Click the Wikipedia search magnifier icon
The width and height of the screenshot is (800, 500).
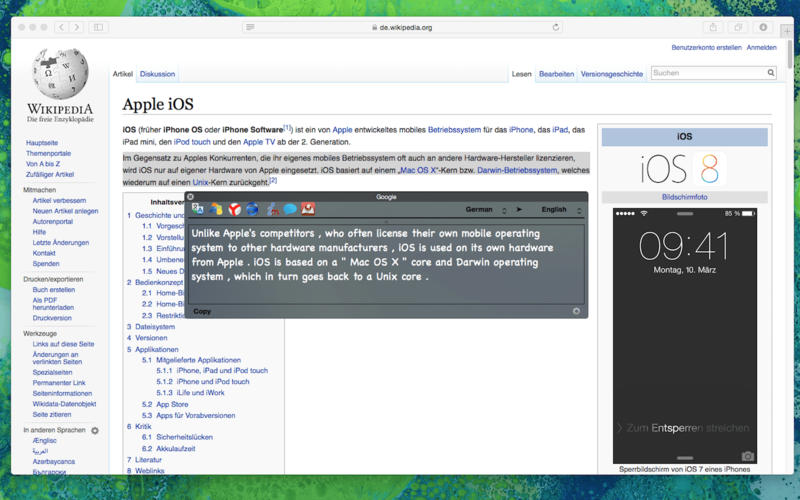coord(770,73)
